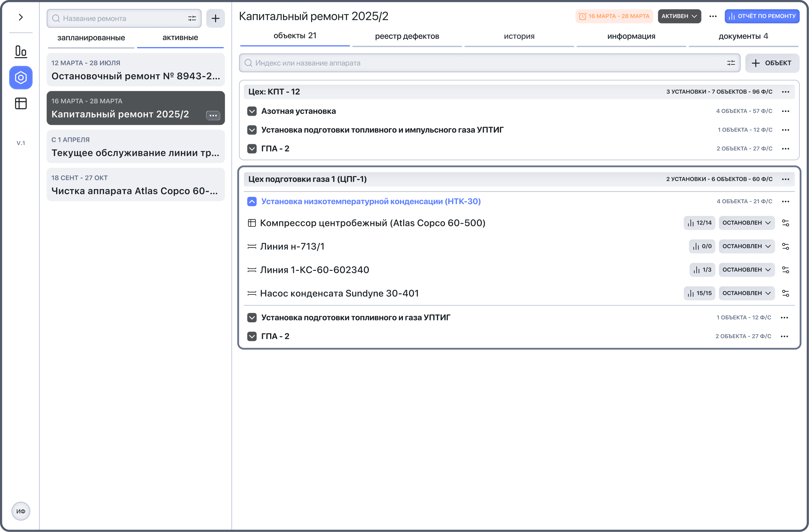Switch to реестр дефектов tab

[407, 36]
